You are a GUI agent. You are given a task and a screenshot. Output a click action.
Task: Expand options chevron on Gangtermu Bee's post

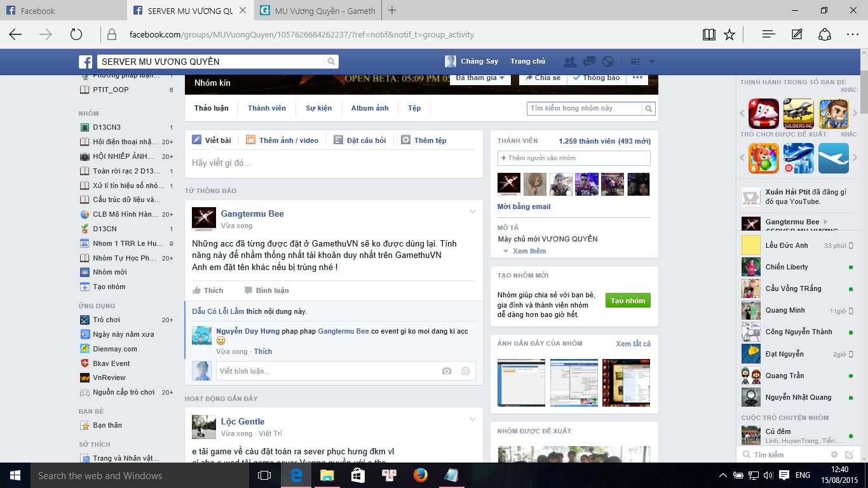[x=472, y=212]
